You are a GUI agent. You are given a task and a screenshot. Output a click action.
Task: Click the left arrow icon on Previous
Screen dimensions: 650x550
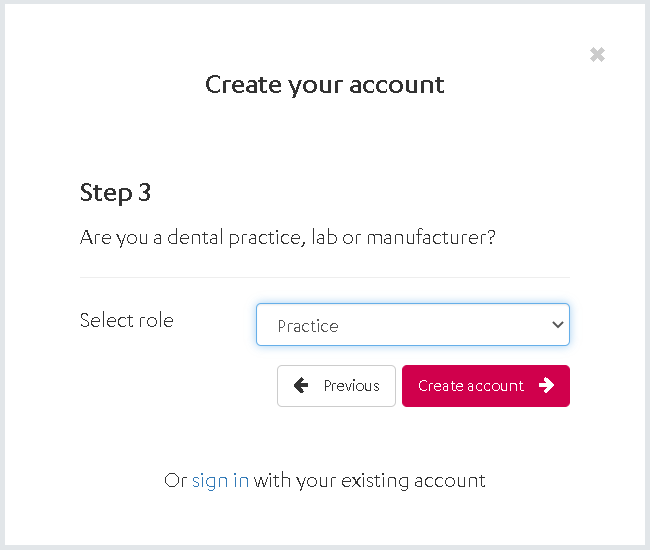[x=301, y=386]
